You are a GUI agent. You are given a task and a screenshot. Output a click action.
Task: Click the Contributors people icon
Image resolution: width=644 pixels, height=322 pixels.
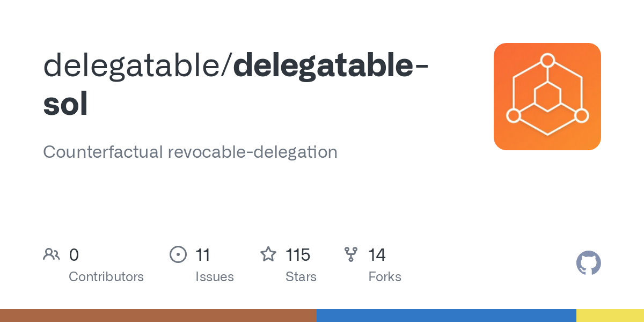click(x=52, y=254)
